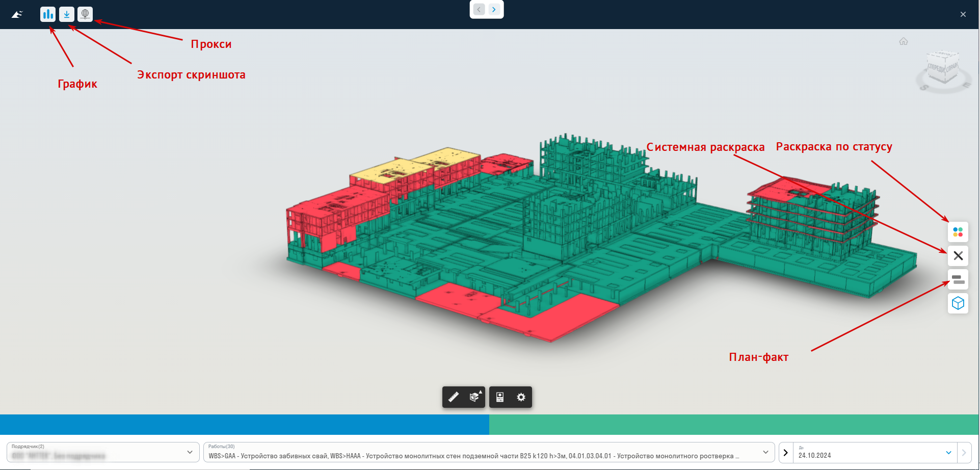Click the arrow button left of the date
The width and height of the screenshot is (980, 470).
pyautogui.click(x=786, y=453)
